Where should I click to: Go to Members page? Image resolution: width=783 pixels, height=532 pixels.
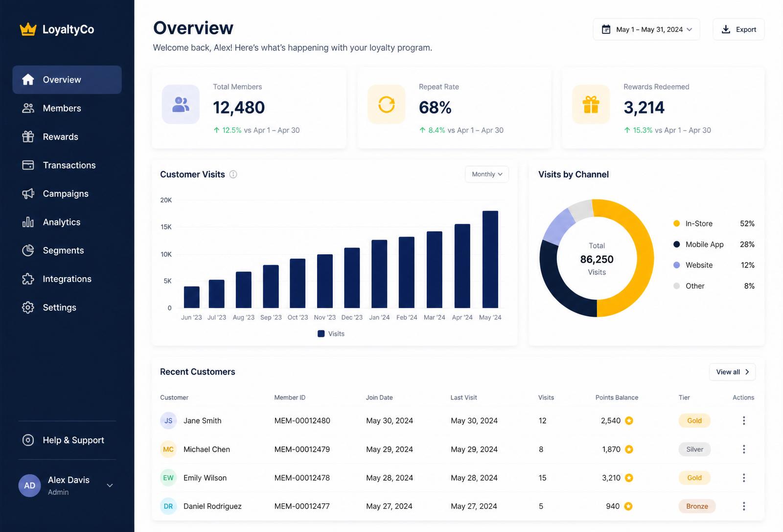67,108
